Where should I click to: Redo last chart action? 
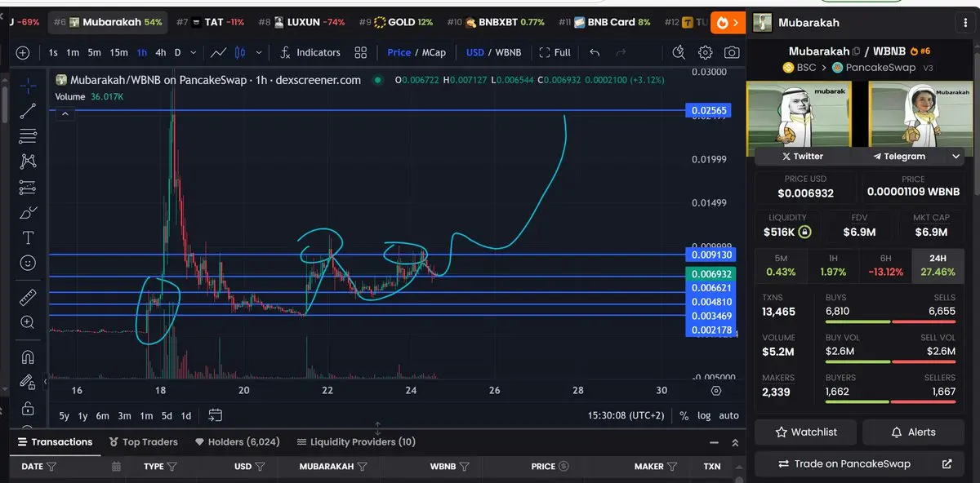click(621, 52)
